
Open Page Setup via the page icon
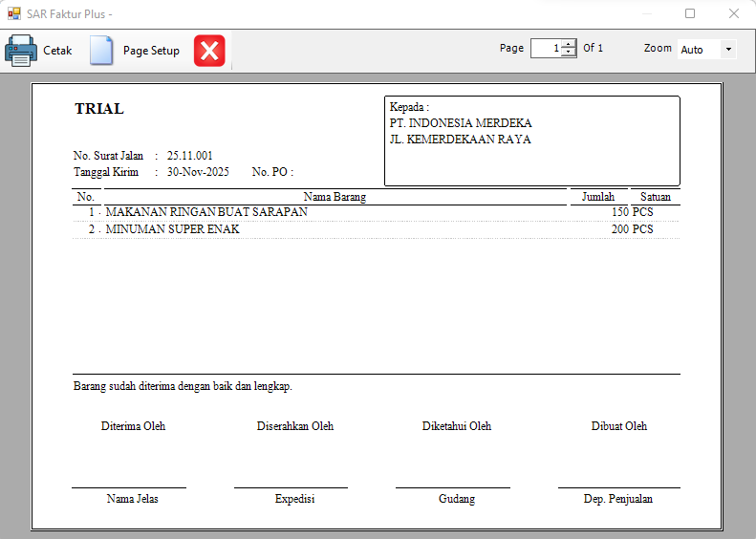101,51
